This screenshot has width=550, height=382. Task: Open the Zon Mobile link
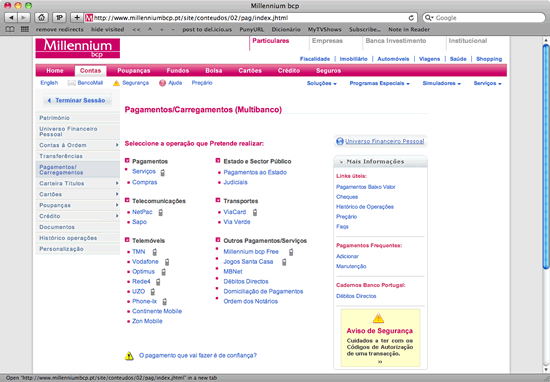(x=147, y=321)
